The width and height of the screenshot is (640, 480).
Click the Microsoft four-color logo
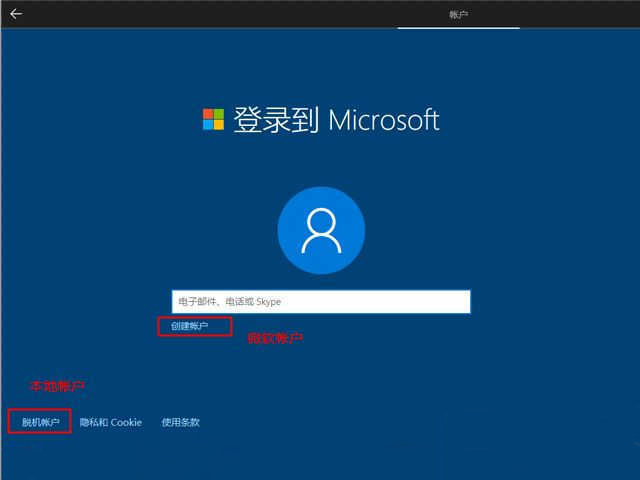point(213,119)
